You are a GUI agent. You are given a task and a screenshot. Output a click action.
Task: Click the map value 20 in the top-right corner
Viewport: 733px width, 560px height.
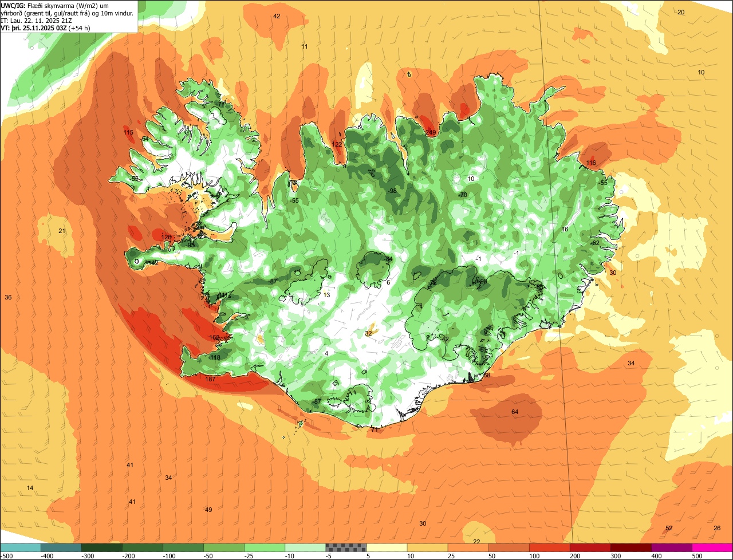pos(681,12)
